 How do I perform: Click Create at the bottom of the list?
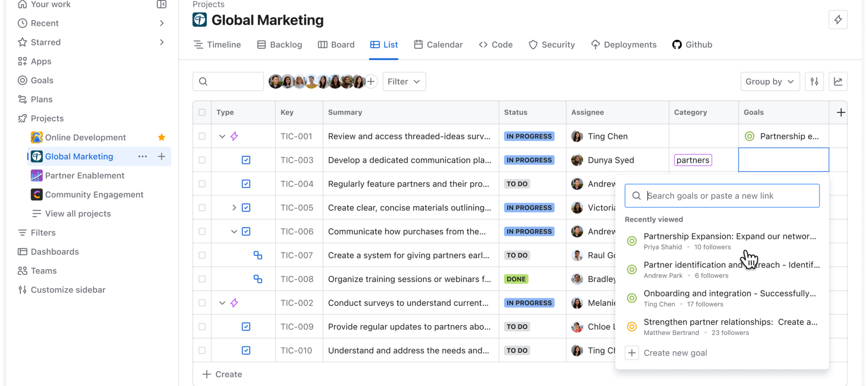[x=222, y=374]
